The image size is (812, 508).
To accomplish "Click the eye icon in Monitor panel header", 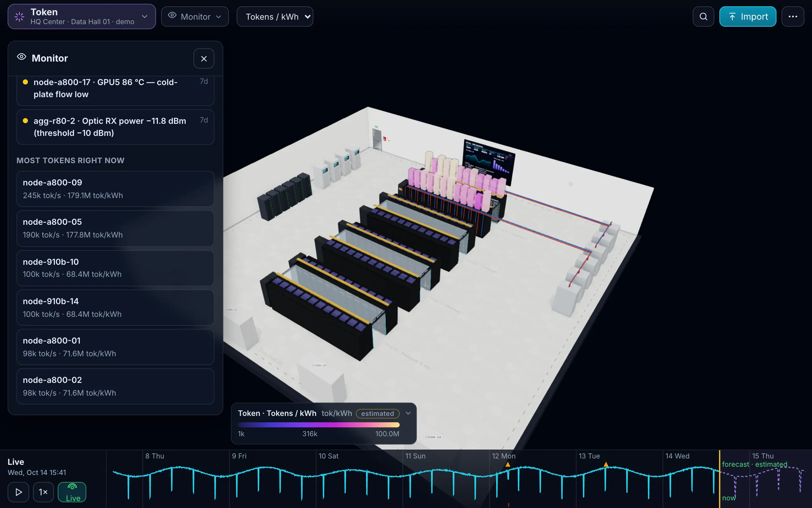I will (22, 57).
